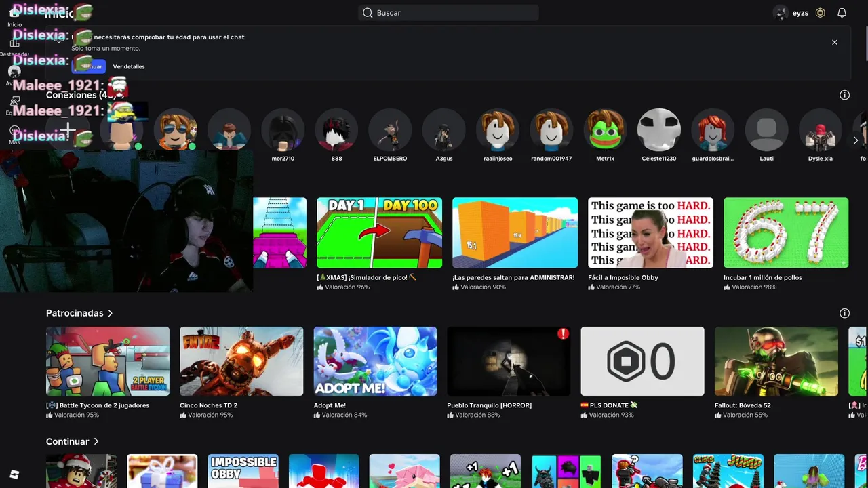Open Fallout: Bóveda 52 thumbnail
The width and height of the screenshot is (868, 488).
(776, 361)
